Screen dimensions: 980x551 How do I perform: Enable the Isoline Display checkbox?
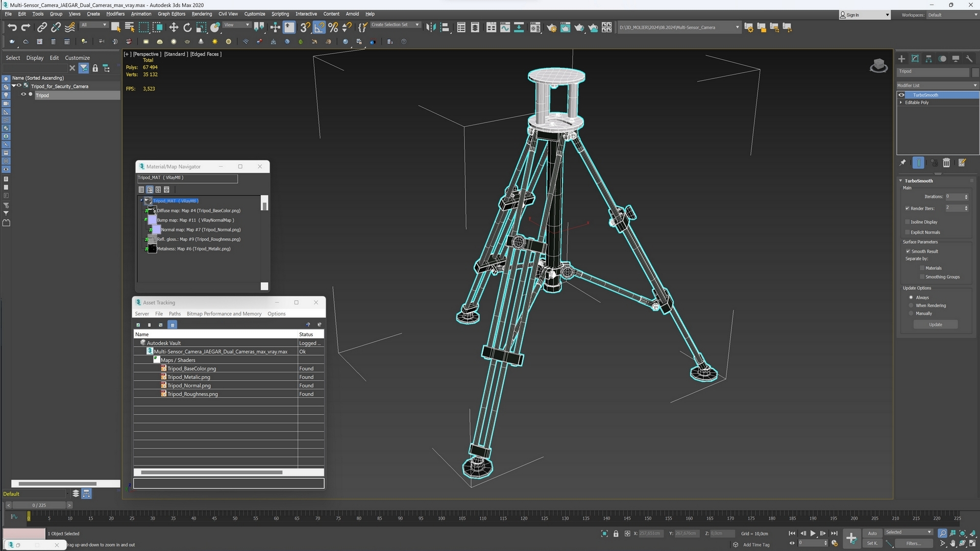pos(908,222)
